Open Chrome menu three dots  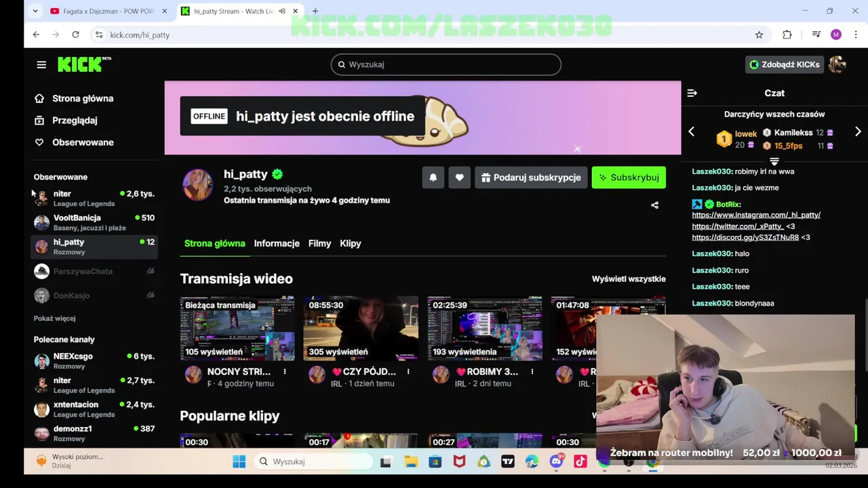[x=856, y=35]
